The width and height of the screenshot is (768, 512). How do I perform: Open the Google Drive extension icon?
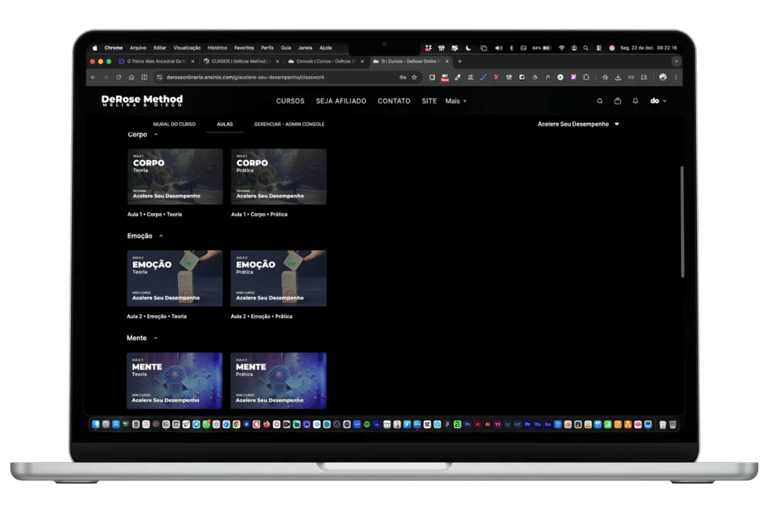[535, 77]
